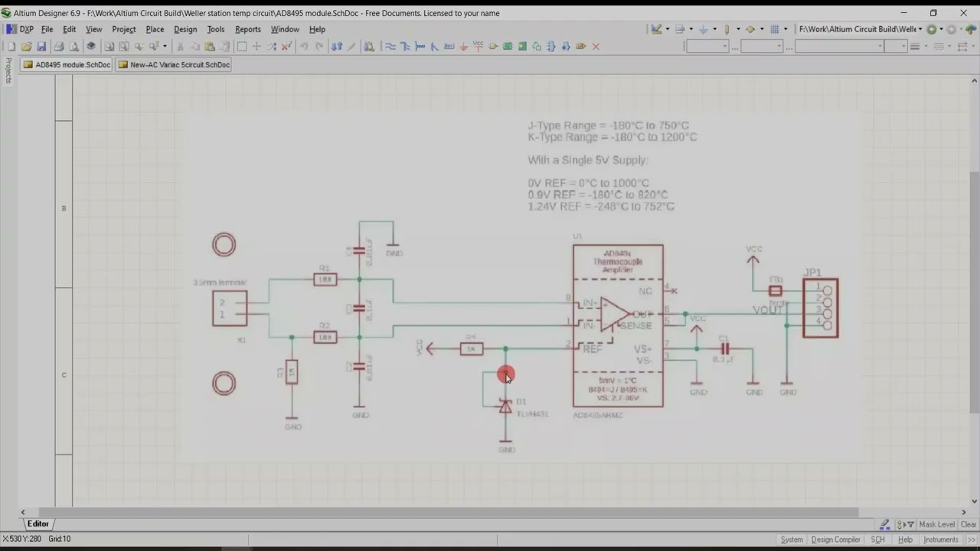Place a No ERC red X marker
The image size is (980, 551).
(596, 47)
